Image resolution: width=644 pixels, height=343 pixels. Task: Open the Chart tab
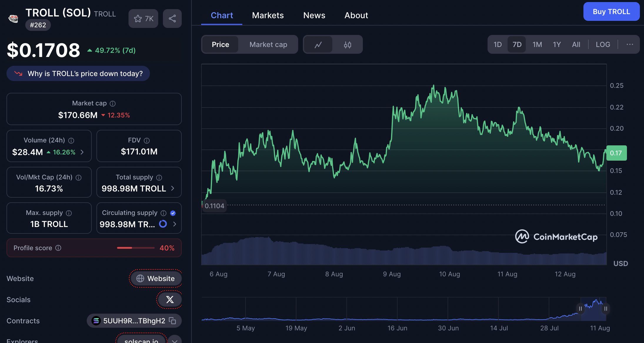coord(222,15)
